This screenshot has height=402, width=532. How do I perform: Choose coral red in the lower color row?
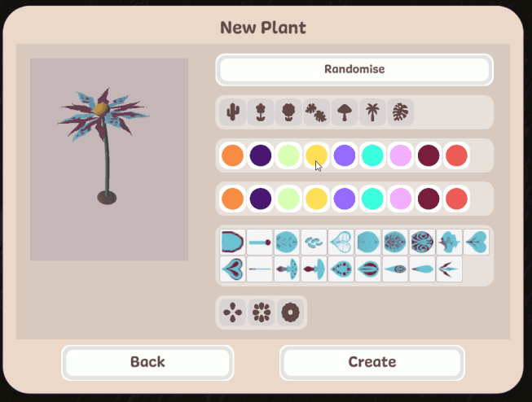pos(456,199)
